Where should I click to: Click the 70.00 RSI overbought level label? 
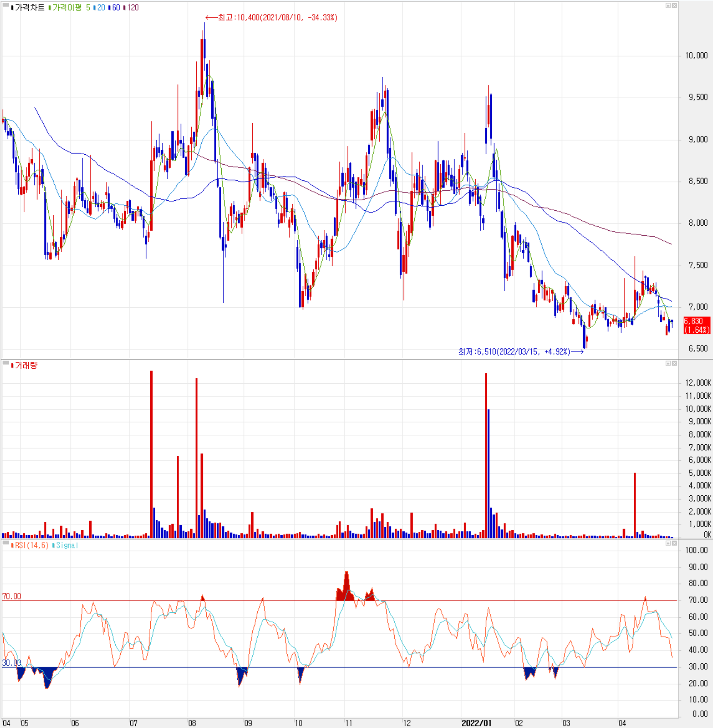click(x=12, y=596)
